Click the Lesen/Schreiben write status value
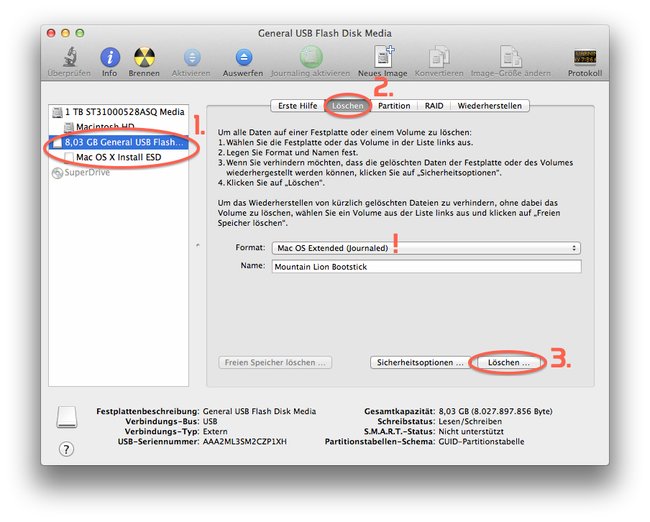Screen dimensions: 650x522 point(470,421)
